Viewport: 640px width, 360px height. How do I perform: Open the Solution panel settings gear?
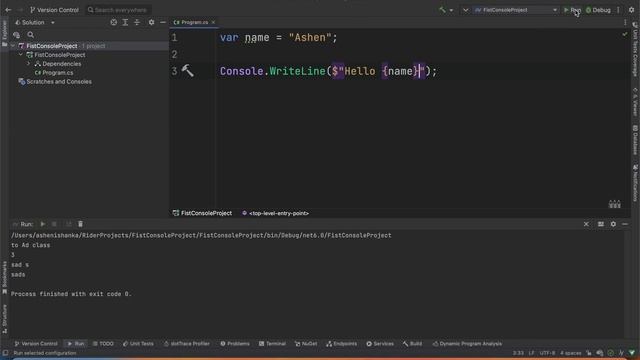[151, 22]
